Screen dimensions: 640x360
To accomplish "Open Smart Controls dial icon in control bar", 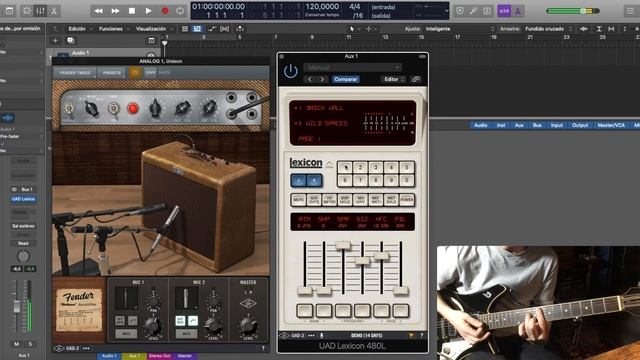I will pos(27,11).
